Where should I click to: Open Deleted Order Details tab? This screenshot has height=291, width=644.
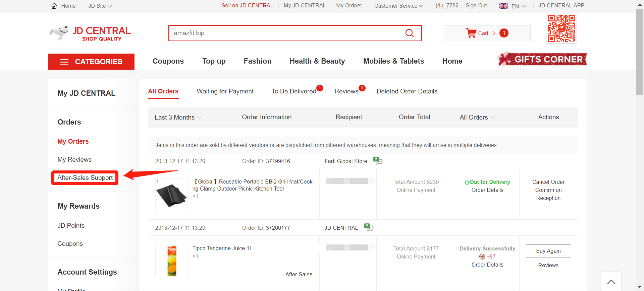[x=407, y=91]
